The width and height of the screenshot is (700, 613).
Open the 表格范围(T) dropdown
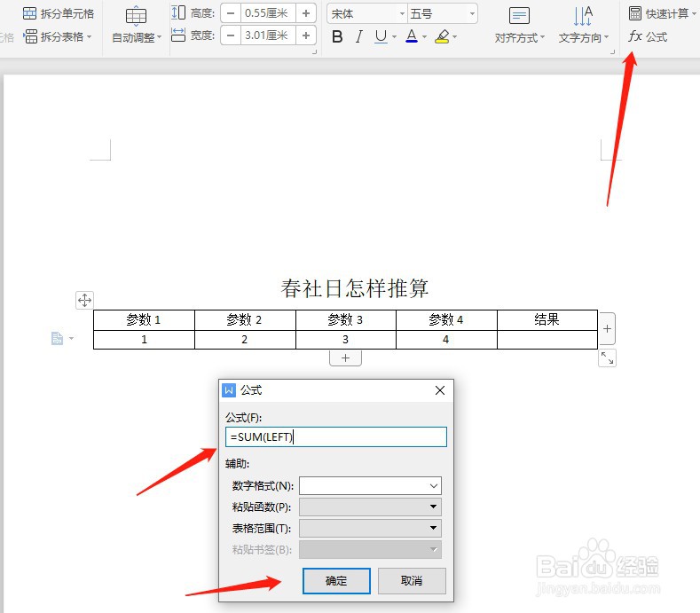(370, 528)
